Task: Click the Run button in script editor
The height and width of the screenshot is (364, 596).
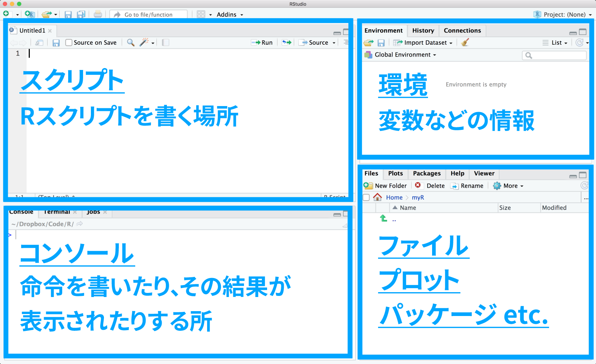Action: (x=262, y=42)
